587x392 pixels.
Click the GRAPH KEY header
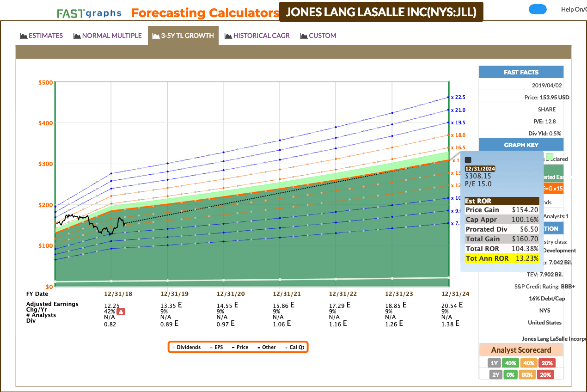[x=521, y=145]
